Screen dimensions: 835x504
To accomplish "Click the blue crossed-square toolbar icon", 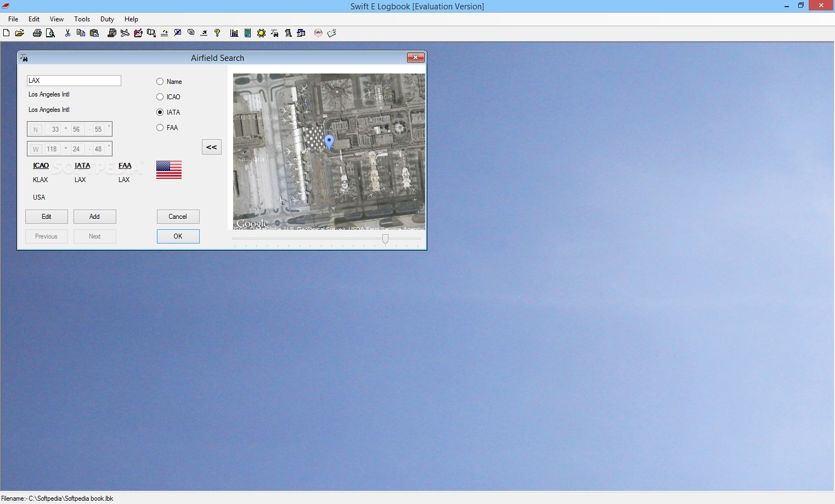I will click(x=178, y=33).
